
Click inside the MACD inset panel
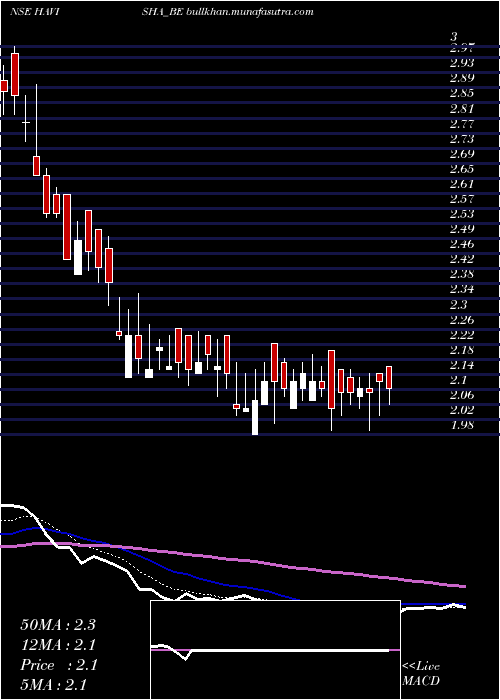tap(275, 650)
